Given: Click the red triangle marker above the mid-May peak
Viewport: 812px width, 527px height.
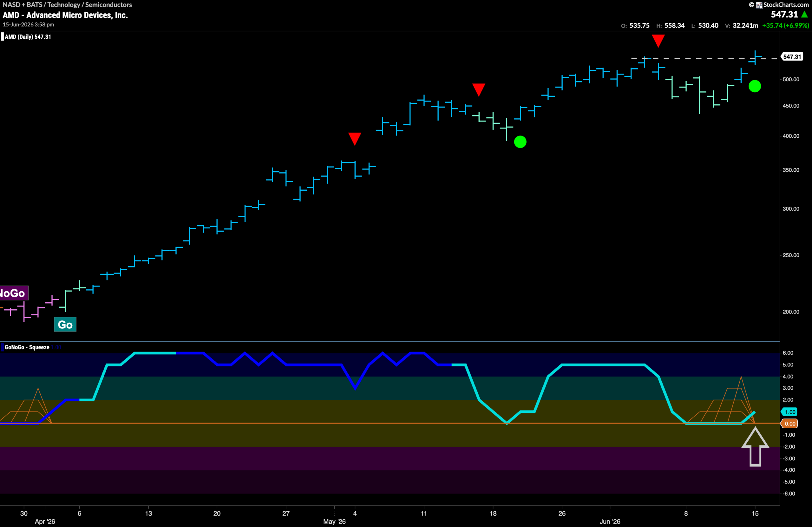Looking at the screenshot, I should 479,90.
